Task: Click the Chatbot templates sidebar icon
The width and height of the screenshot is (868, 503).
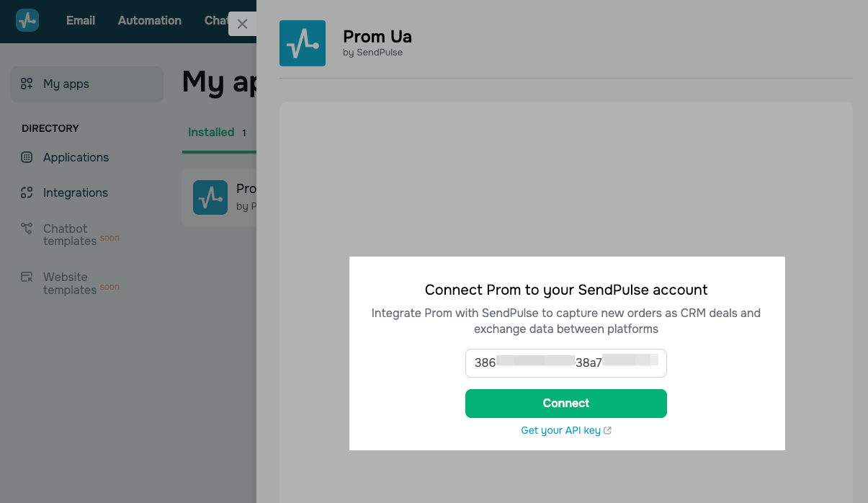Action: pos(27,228)
